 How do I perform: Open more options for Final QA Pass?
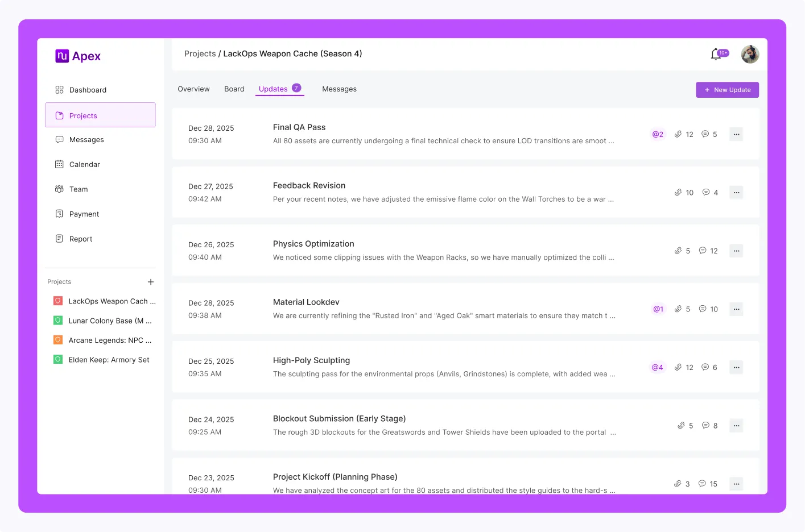736,135
